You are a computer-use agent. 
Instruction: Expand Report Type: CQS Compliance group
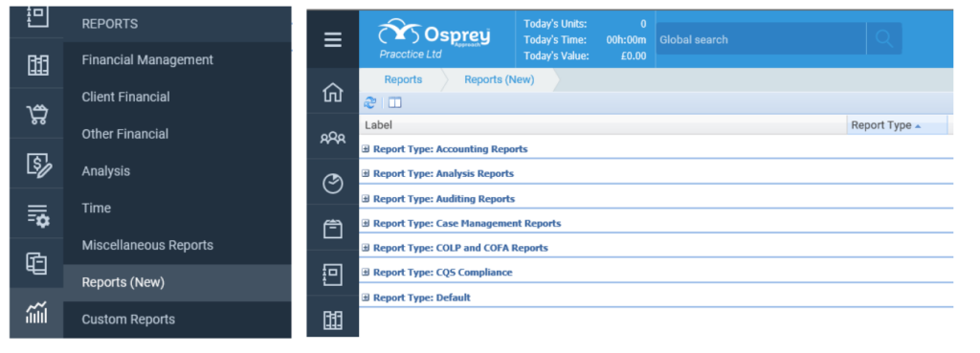[x=366, y=273]
